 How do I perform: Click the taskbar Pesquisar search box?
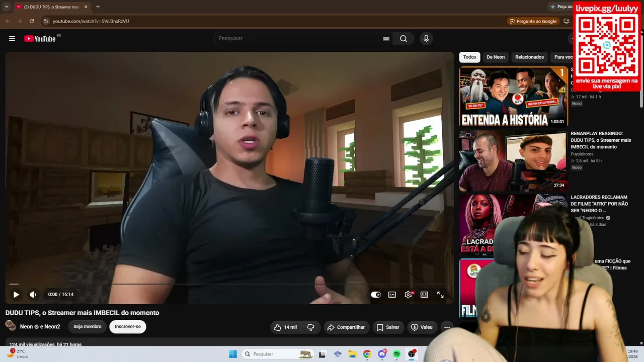tap(278, 354)
